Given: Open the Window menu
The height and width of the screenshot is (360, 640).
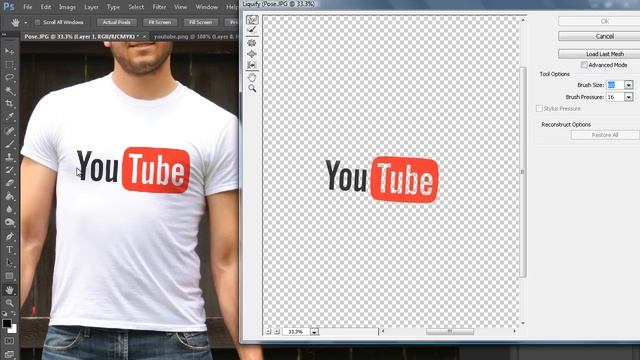Looking at the screenshot, I should 207,7.
